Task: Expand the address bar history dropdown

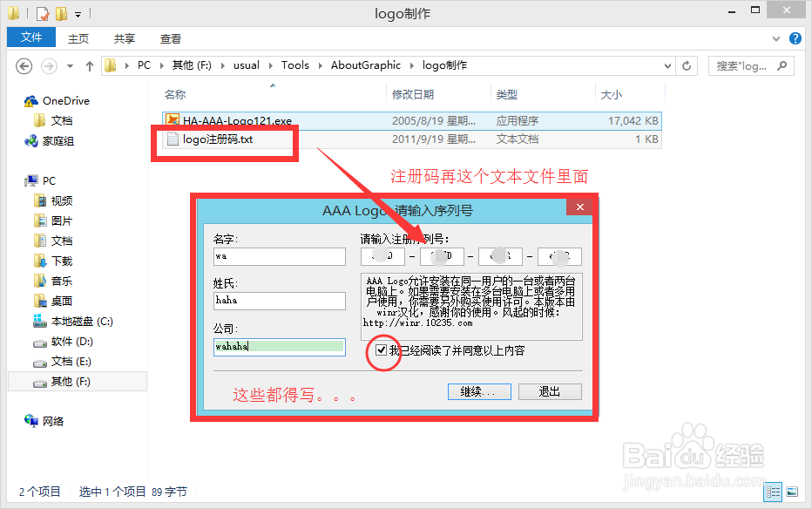Action: pyautogui.click(x=667, y=65)
